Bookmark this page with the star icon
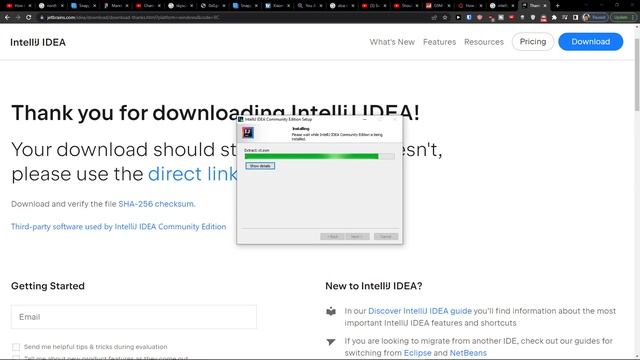The width and height of the screenshot is (640, 360). [x=445, y=18]
